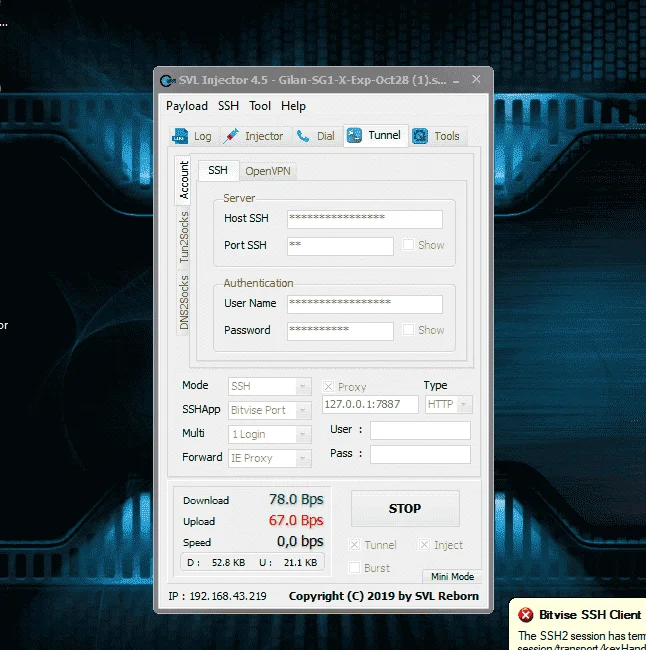Click the red Bitvise SSH Client error icon

click(526, 614)
